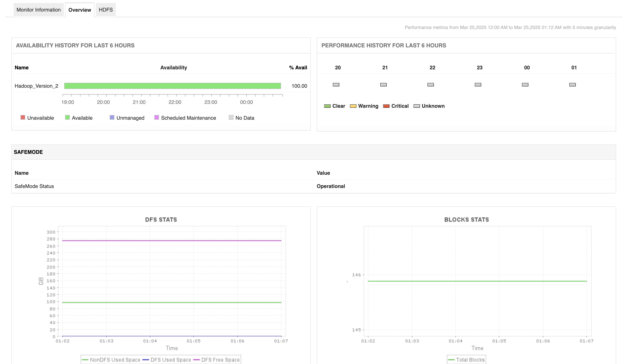This screenshot has height=364, width=627.
Task: Click the status square under hour 00
Action: [x=525, y=84]
